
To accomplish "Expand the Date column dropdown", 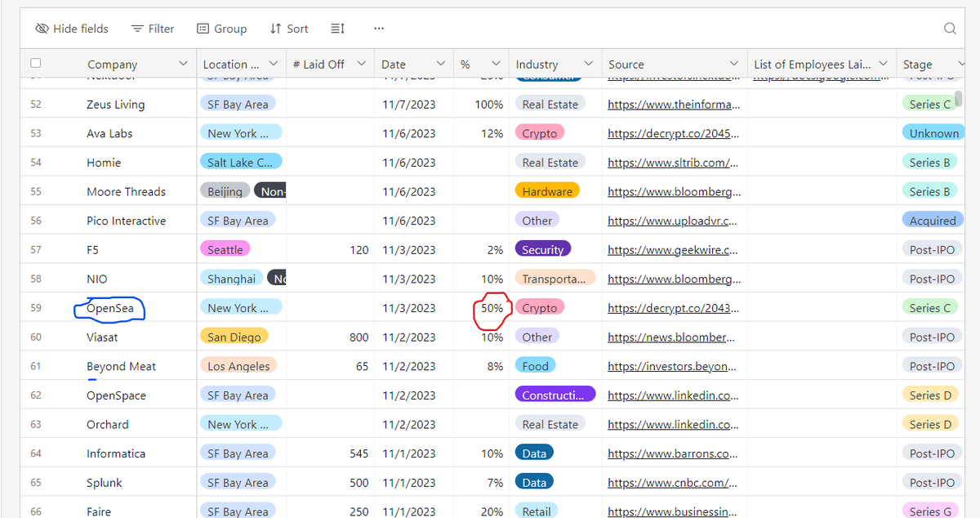I will 441,64.
